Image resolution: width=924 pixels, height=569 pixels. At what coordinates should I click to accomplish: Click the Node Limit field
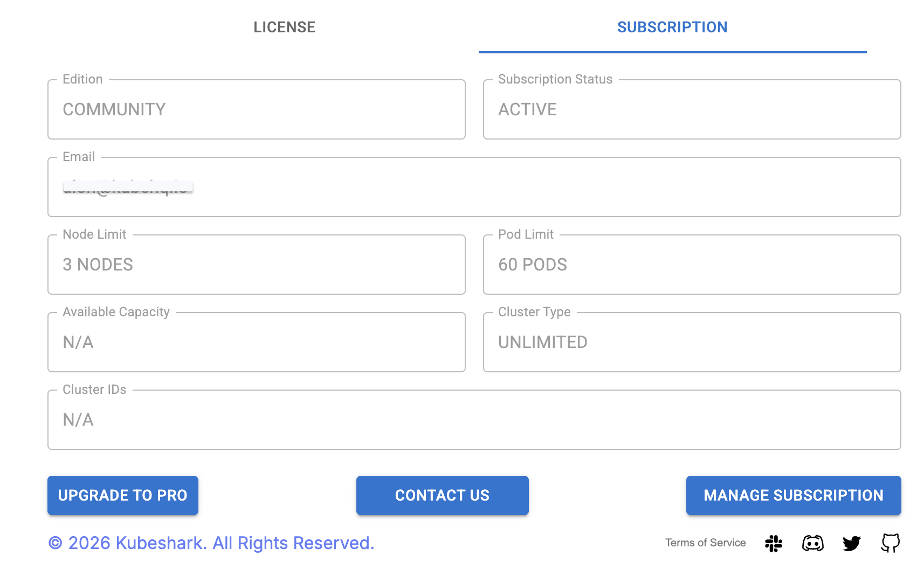256,265
